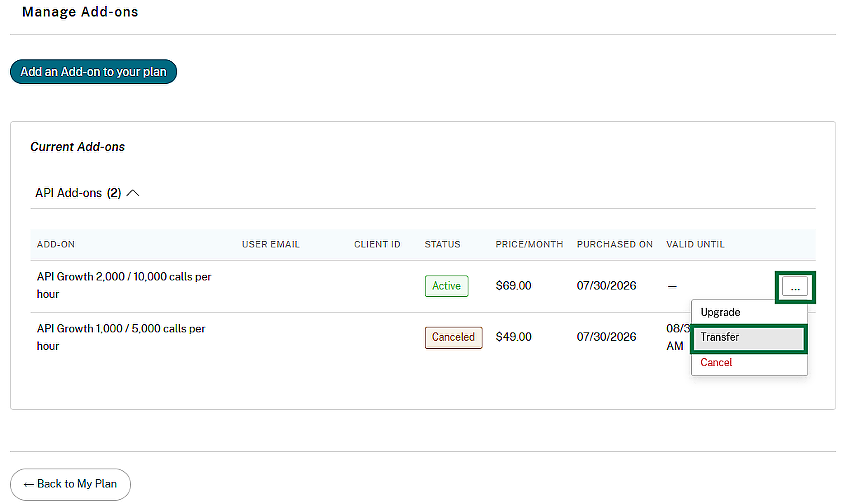This screenshot has height=504, width=847.
Task: Click the PURCHASED ON column header
Action: pyautogui.click(x=614, y=244)
